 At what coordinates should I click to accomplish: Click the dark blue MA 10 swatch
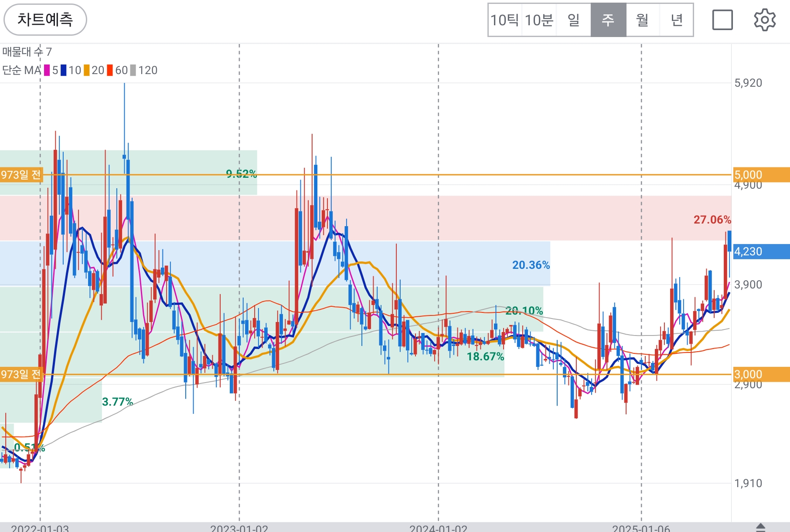pyautogui.click(x=64, y=70)
